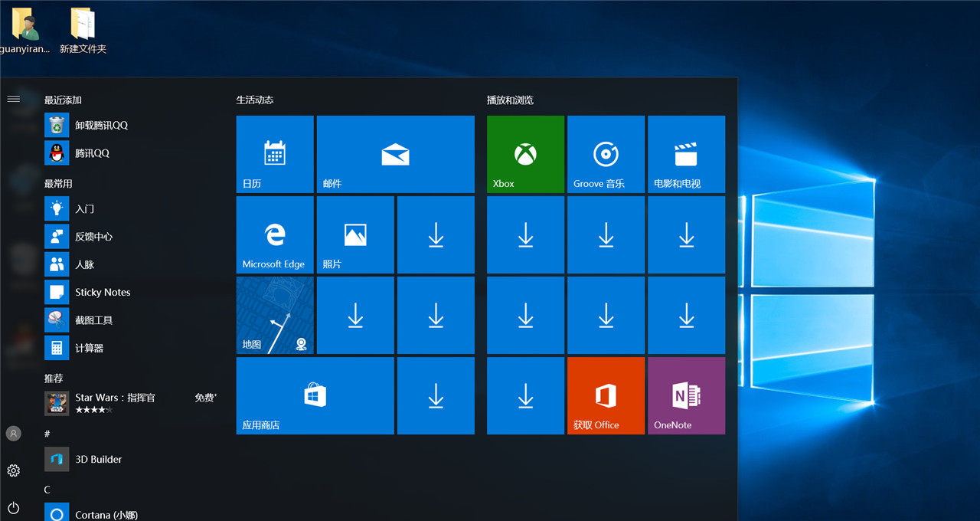Open the 入门 lightbulb app
980x521 pixels.
tap(132, 208)
